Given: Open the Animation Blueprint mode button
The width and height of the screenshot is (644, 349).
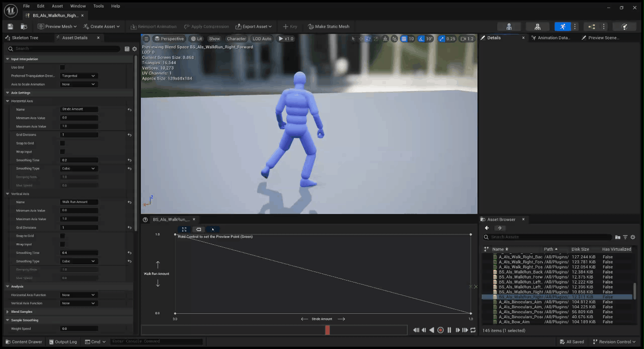Looking at the screenshot, I should pyautogui.click(x=591, y=27).
